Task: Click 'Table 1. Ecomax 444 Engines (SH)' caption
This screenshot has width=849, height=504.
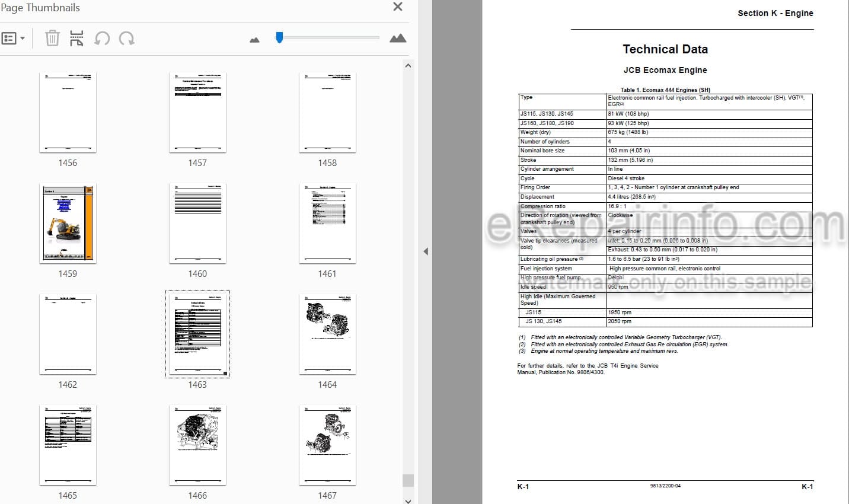Action: tap(665, 90)
